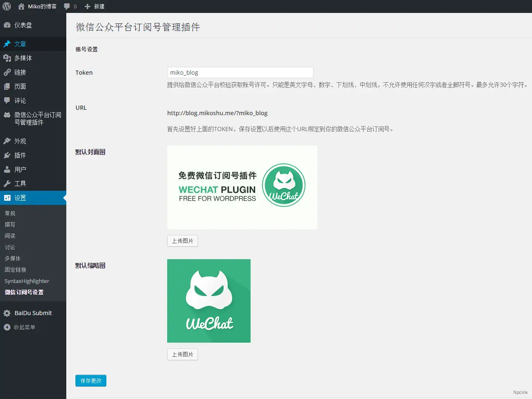Click the plus icon for 新建
Image resolution: width=532 pixels, height=399 pixels.
tap(88, 7)
